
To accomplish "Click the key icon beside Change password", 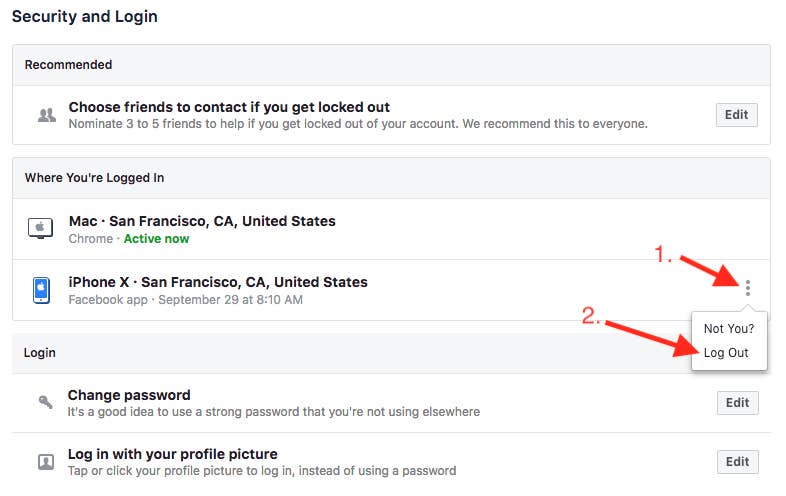I will coord(46,402).
